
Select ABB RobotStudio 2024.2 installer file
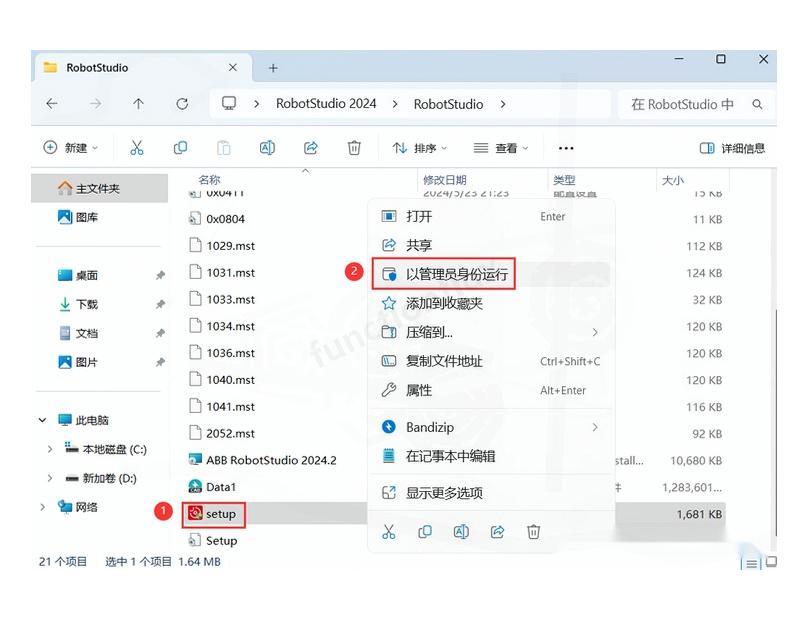click(x=262, y=460)
